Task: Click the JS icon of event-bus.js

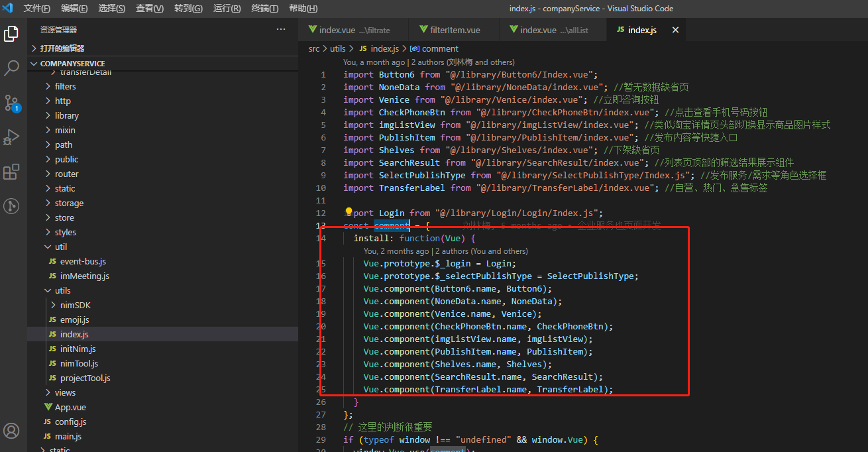Action: 54,261
